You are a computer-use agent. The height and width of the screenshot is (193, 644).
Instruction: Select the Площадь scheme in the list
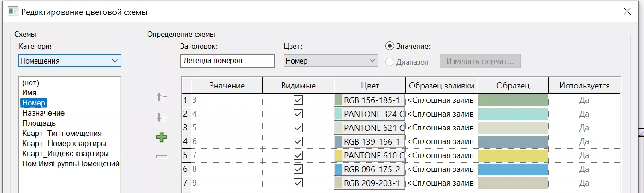pyautogui.click(x=39, y=123)
